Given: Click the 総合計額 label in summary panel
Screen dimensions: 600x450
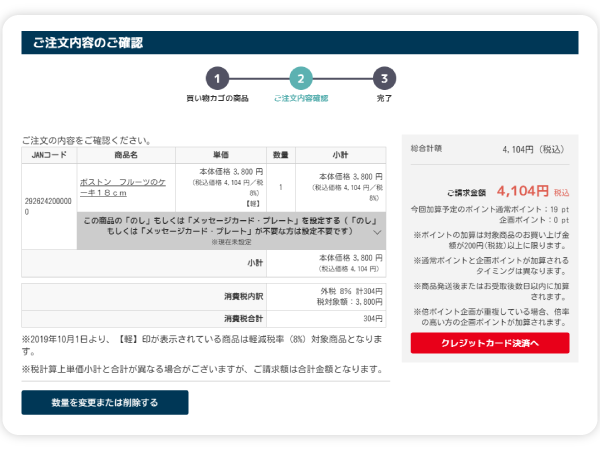Looking at the screenshot, I should click(x=427, y=148).
